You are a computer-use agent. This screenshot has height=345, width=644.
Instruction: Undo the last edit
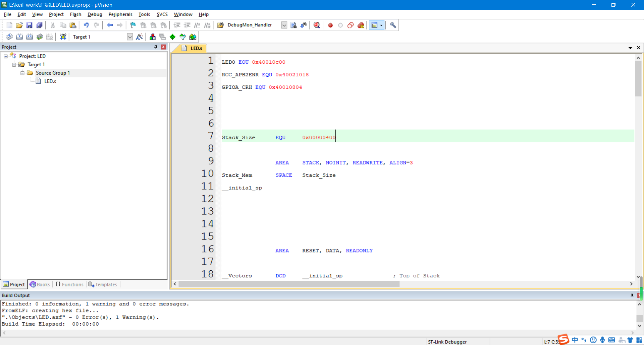pyautogui.click(x=86, y=25)
